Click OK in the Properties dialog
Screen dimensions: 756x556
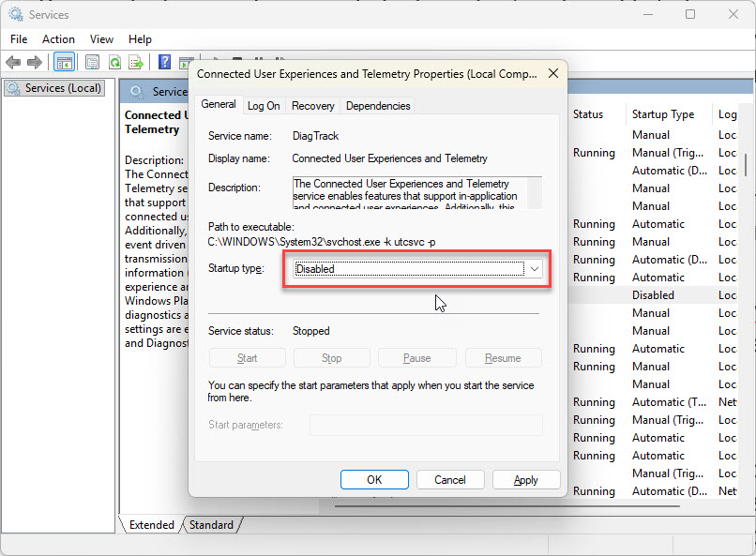(x=374, y=480)
